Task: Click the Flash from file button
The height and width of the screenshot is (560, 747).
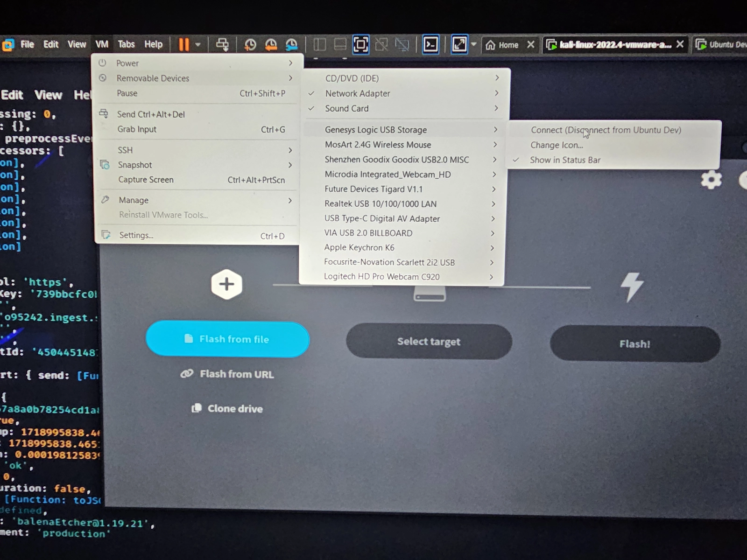Action: pyautogui.click(x=227, y=339)
